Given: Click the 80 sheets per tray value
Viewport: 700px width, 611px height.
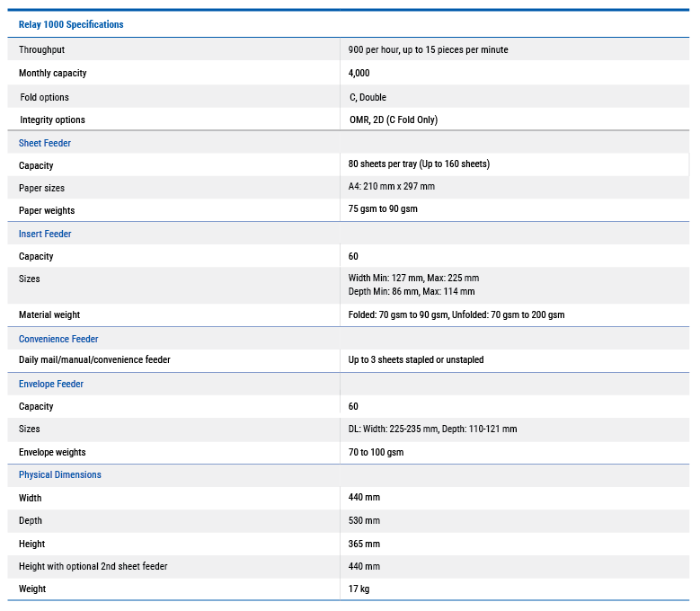Looking at the screenshot, I should coord(419,164).
